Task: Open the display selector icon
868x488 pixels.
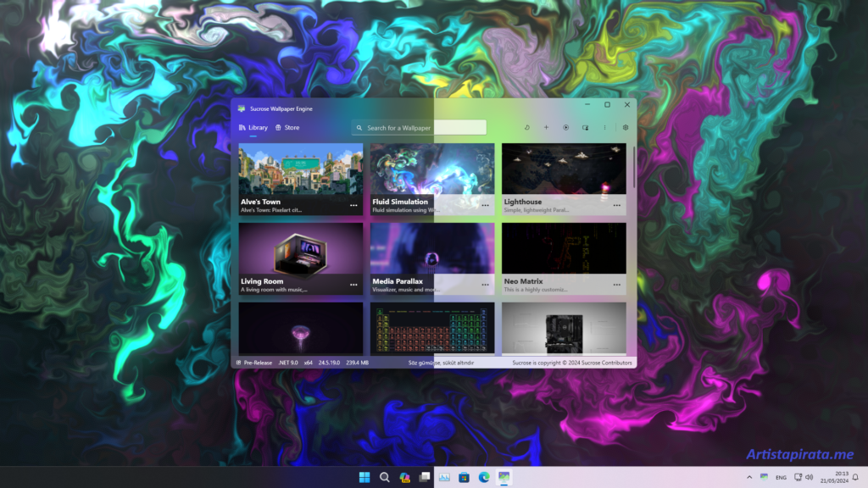Action: click(586, 127)
